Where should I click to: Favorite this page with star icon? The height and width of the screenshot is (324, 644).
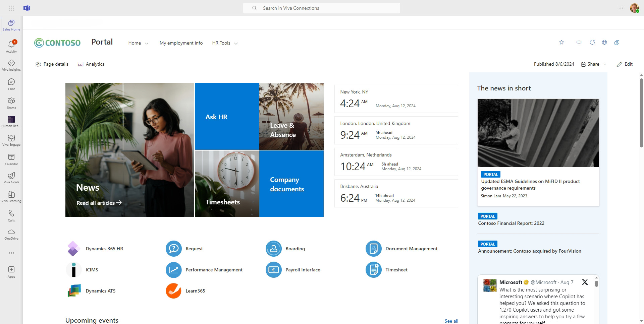[x=561, y=42]
